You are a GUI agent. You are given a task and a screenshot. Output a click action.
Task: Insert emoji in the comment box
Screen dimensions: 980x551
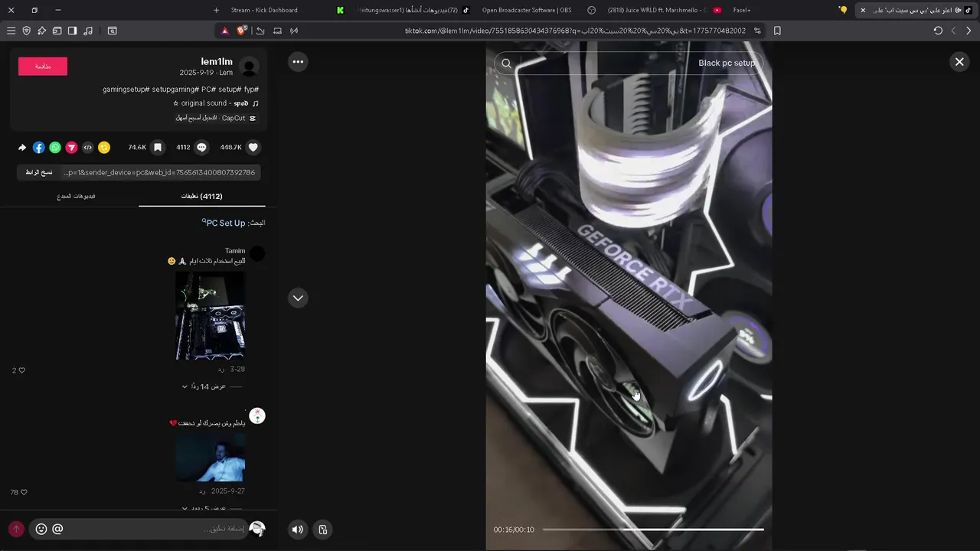tap(41, 529)
